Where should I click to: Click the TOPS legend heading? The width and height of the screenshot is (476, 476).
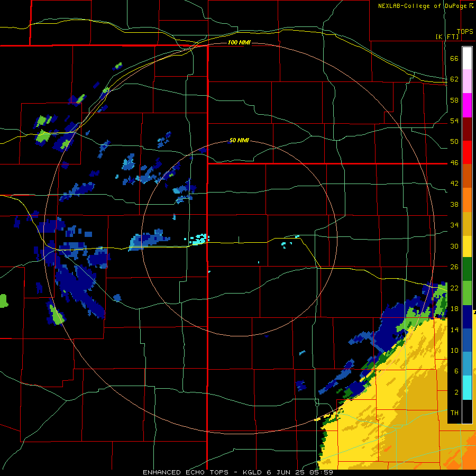tap(465, 31)
